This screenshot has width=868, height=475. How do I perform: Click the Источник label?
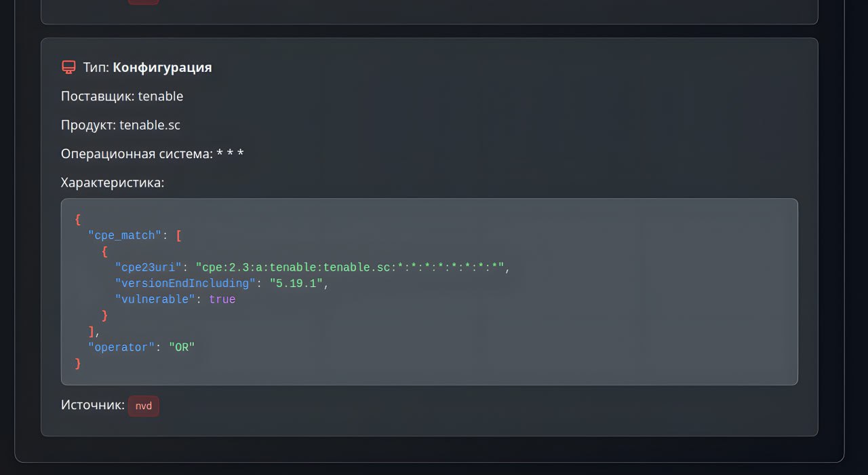(93, 405)
